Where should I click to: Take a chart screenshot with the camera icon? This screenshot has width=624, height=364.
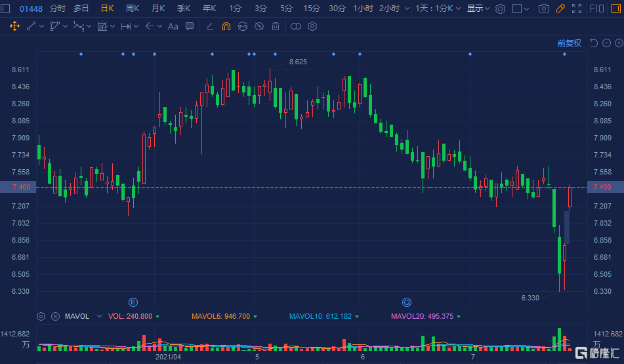pyautogui.click(x=544, y=9)
